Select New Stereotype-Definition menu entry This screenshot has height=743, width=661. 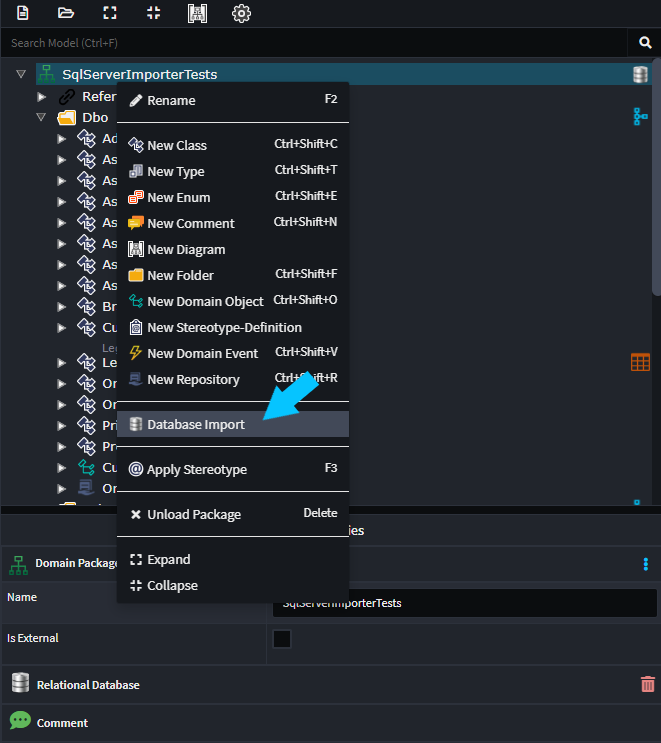pos(233,327)
